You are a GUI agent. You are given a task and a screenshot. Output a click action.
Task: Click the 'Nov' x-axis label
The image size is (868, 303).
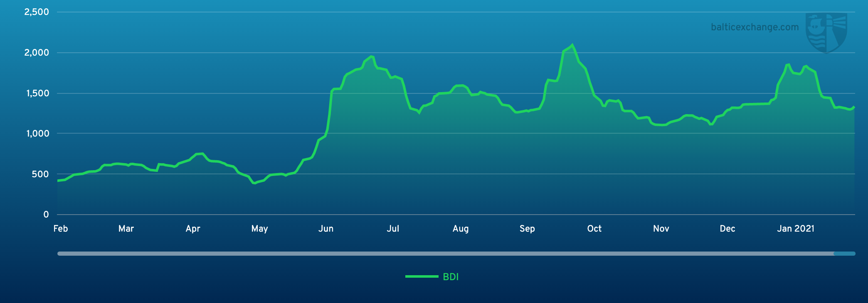click(661, 229)
